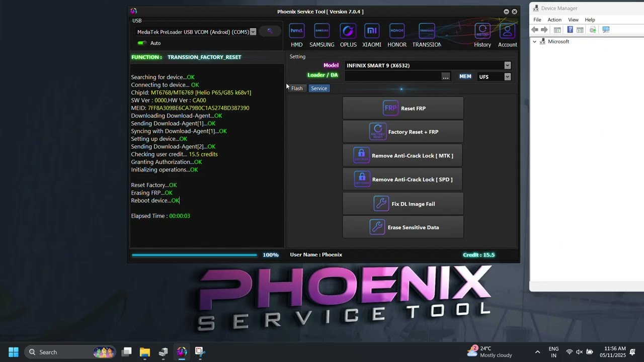This screenshot has width=644, height=362.
Task: Click Remove Anti-Crack Lock [ MTK ]
Action: pyautogui.click(x=403, y=155)
